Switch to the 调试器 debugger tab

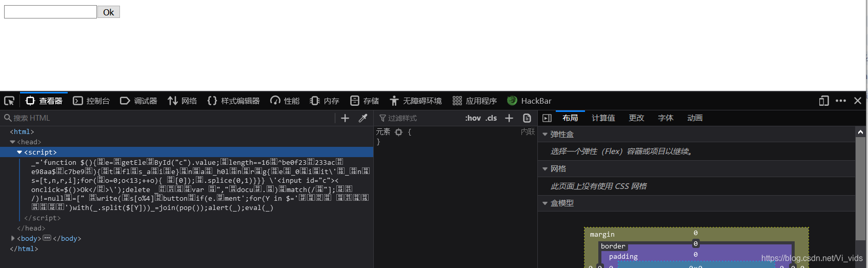tap(138, 101)
